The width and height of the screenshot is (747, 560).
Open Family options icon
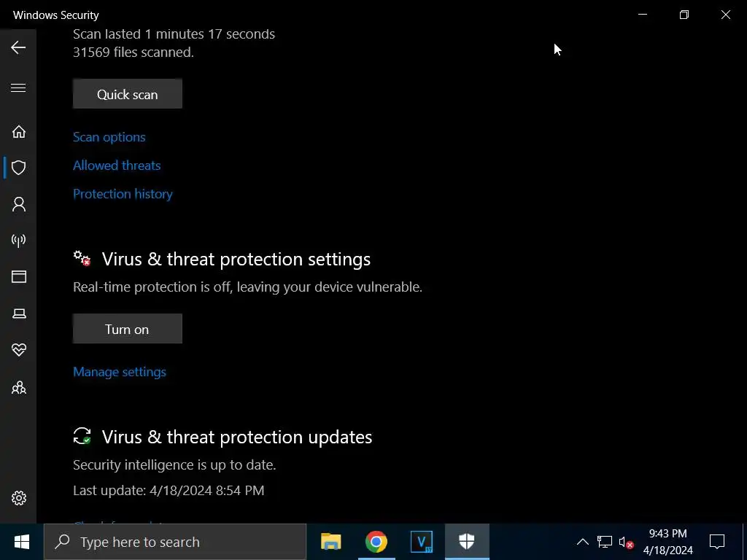coord(18,387)
